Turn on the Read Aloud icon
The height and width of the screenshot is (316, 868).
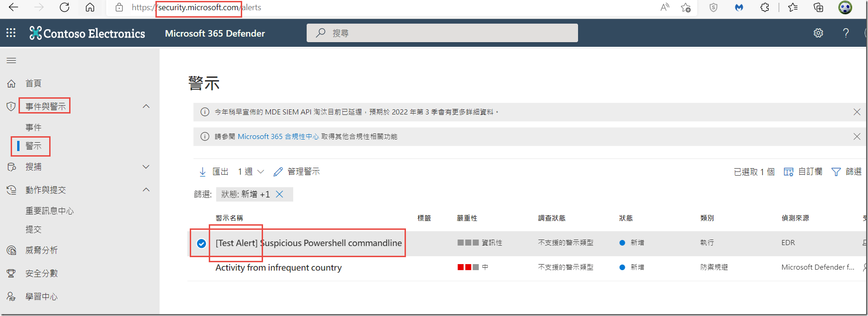pos(665,7)
